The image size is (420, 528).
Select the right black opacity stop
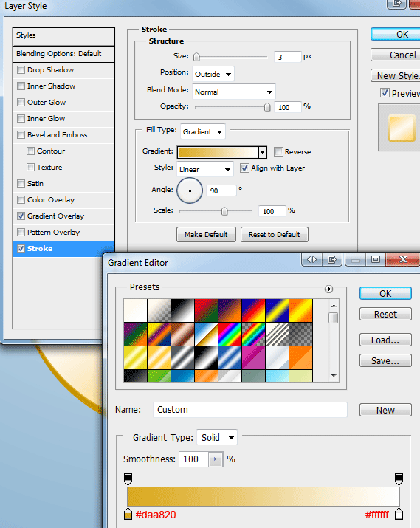pos(399,479)
